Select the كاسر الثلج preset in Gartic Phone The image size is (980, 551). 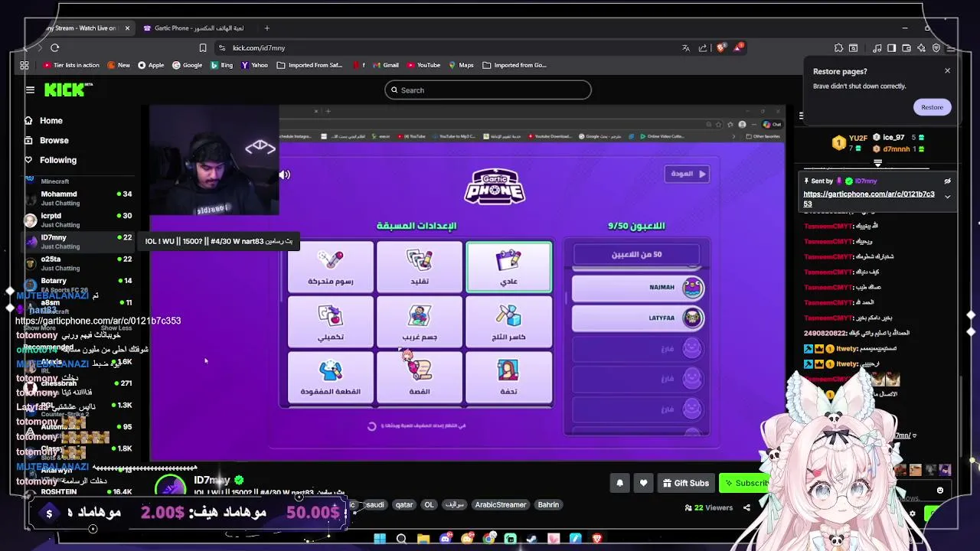coord(509,322)
